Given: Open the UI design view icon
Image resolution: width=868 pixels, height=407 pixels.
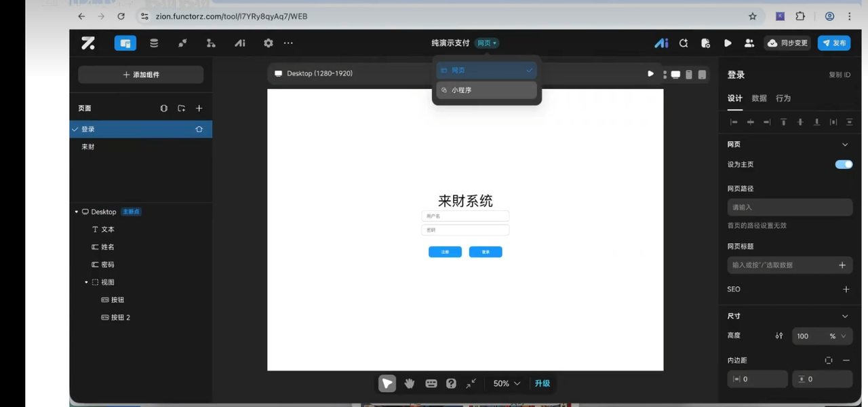Looking at the screenshot, I should pyautogui.click(x=125, y=43).
